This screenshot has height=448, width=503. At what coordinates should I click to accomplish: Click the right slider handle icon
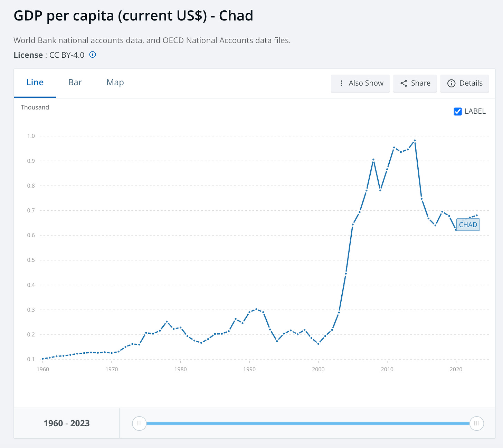(x=476, y=423)
